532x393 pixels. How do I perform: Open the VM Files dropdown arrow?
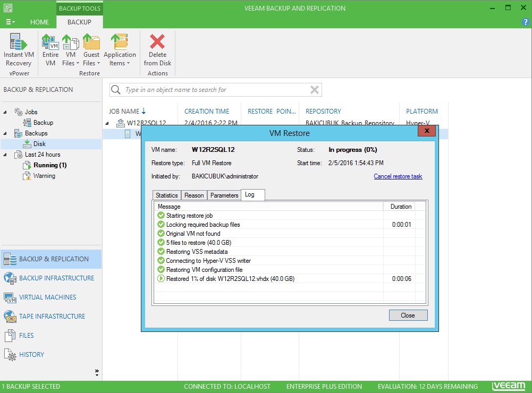click(x=78, y=63)
